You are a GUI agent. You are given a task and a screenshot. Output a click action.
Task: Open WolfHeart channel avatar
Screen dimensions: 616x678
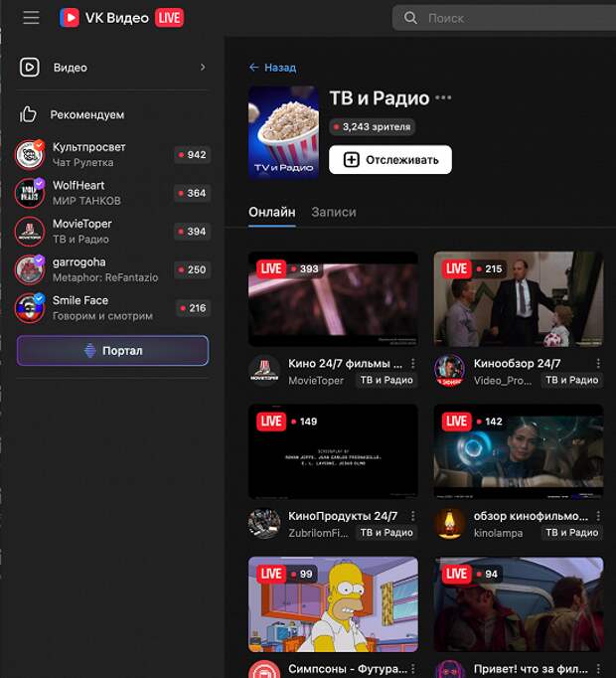(x=30, y=193)
